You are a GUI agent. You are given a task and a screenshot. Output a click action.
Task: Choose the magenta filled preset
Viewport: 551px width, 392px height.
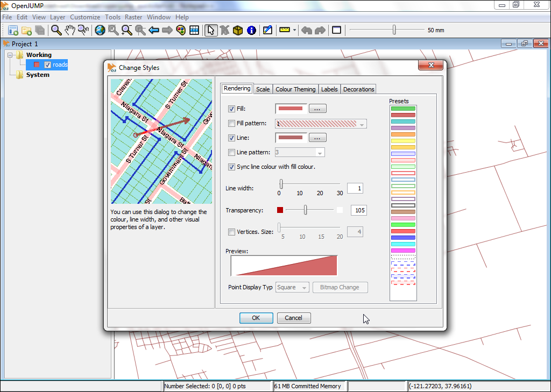coord(403,251)
